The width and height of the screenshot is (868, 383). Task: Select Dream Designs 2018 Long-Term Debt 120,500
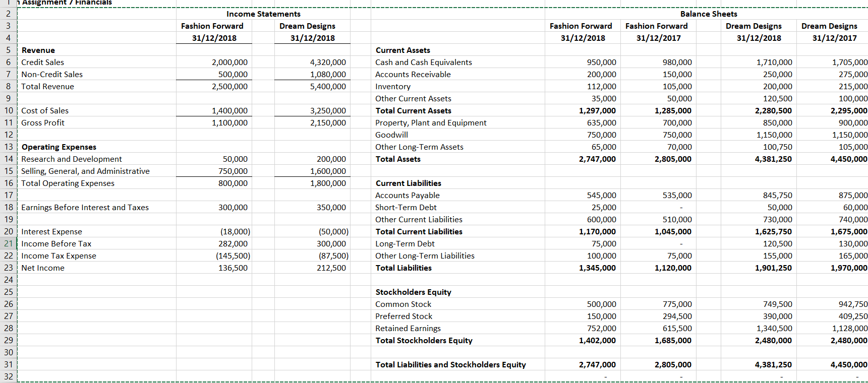(x=759, y=243)
